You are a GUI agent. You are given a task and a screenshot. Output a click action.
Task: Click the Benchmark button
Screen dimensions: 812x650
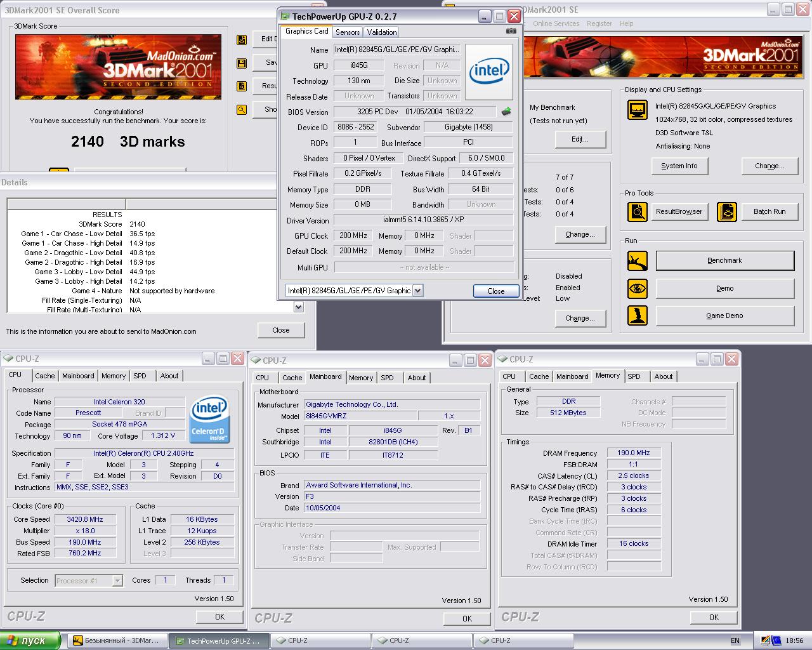coord(724,260)
